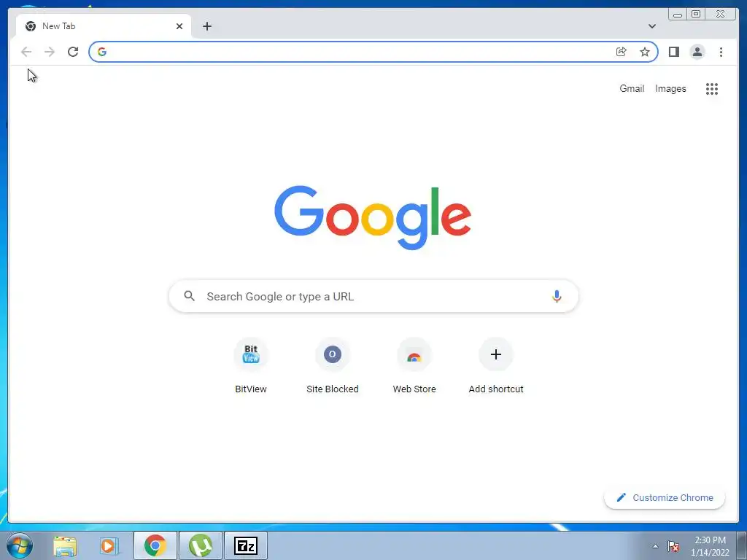Open the BitView shortcut
Viewport: 747px width, 560px height.
pos(251,366)
